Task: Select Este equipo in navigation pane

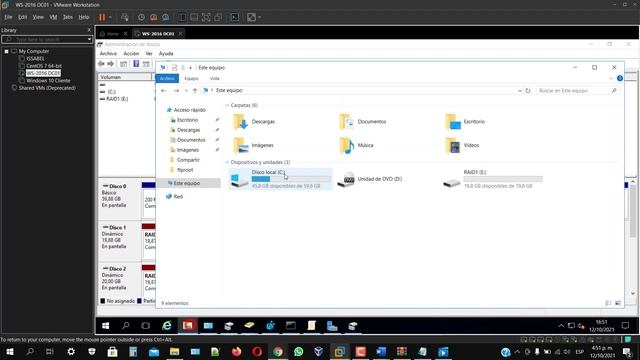Action: 187,183
